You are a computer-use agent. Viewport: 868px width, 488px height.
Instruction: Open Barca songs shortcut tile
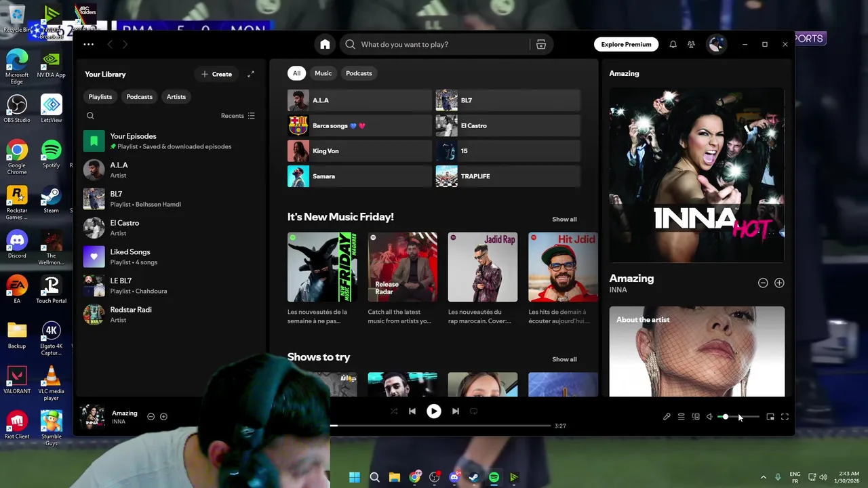point(359,125)
